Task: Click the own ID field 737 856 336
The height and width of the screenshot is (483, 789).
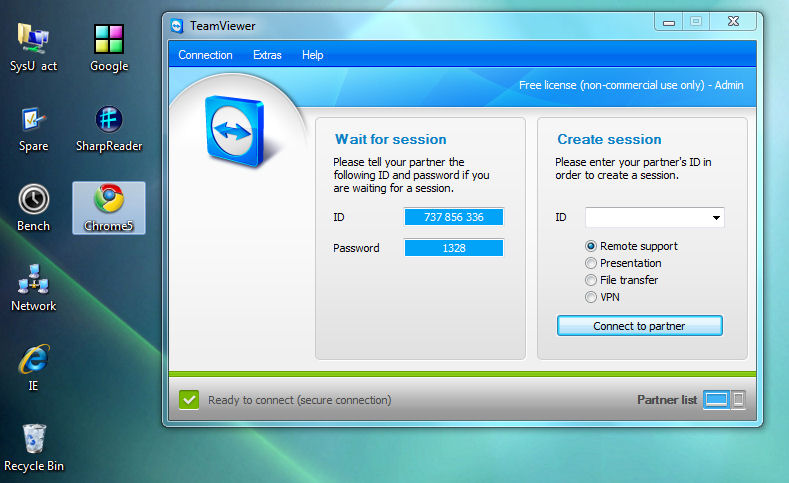Action: coord(453,217)
